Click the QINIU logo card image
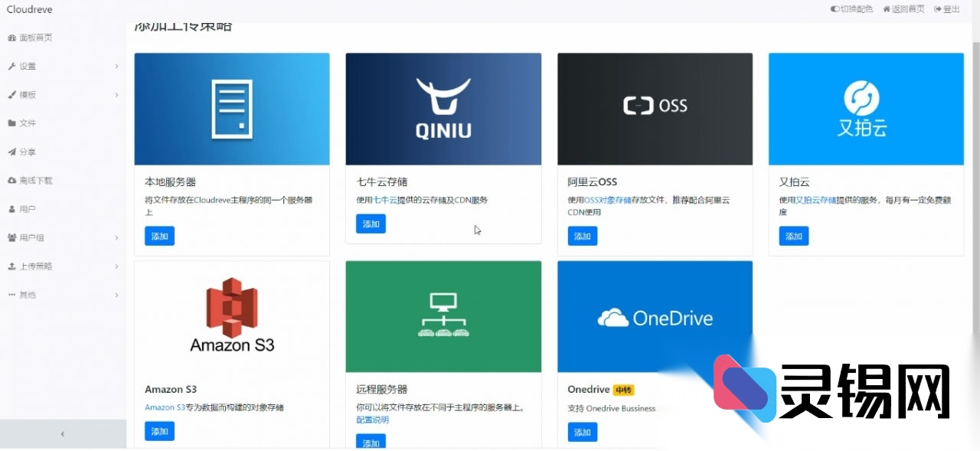 tap(443, 108)
